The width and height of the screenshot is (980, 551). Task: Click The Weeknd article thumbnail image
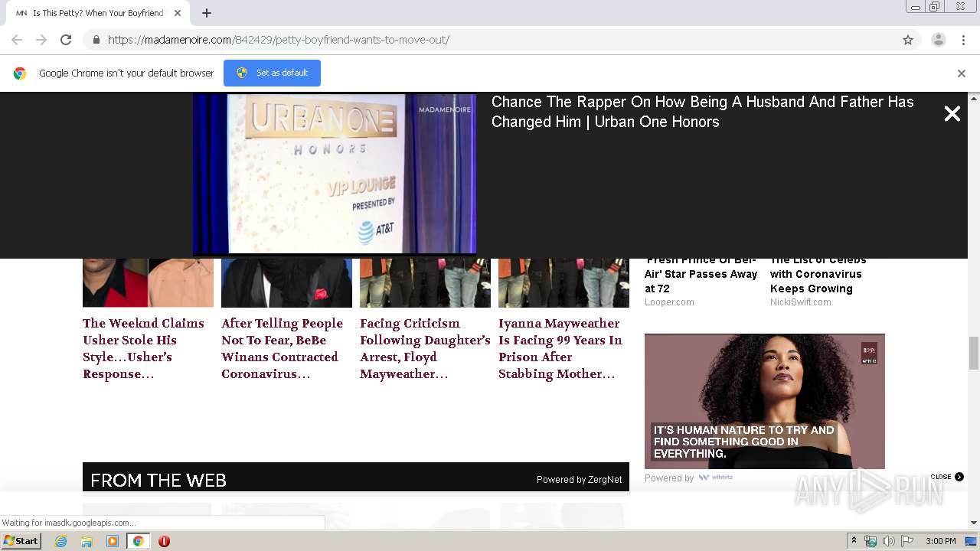click(x=148, y=282)
